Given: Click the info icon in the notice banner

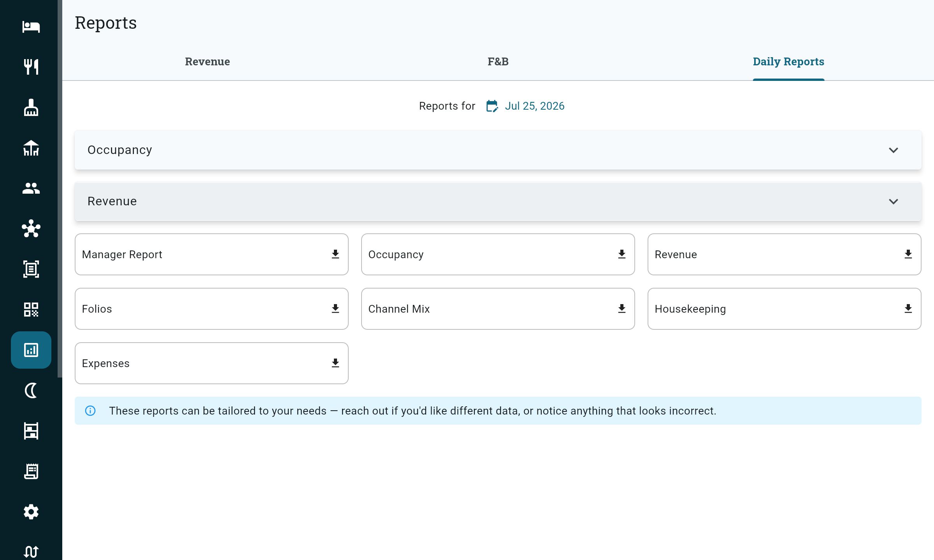Looking at the screenshot, I should click(90, 411).
